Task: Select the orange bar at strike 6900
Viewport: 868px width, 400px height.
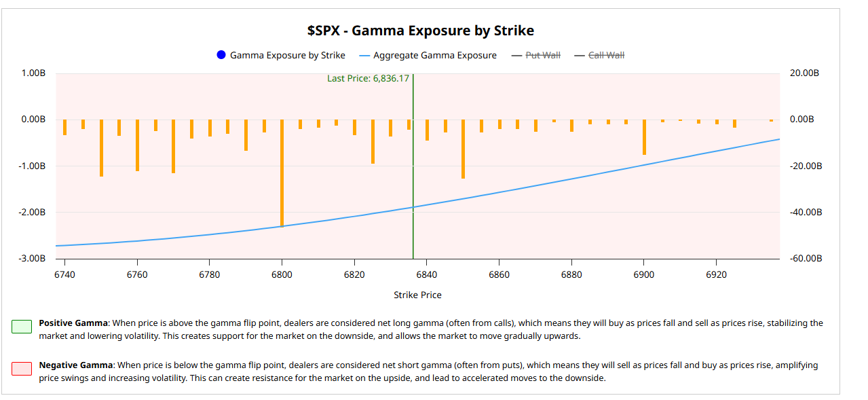Action: pyautogui.click(x=644, y=137)
